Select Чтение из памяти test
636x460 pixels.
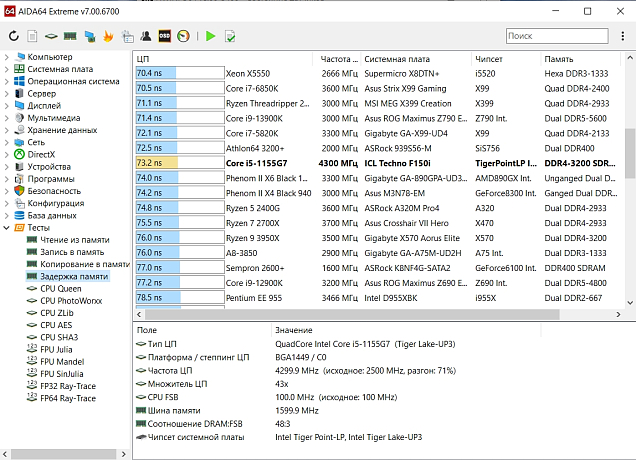(74, 239)
